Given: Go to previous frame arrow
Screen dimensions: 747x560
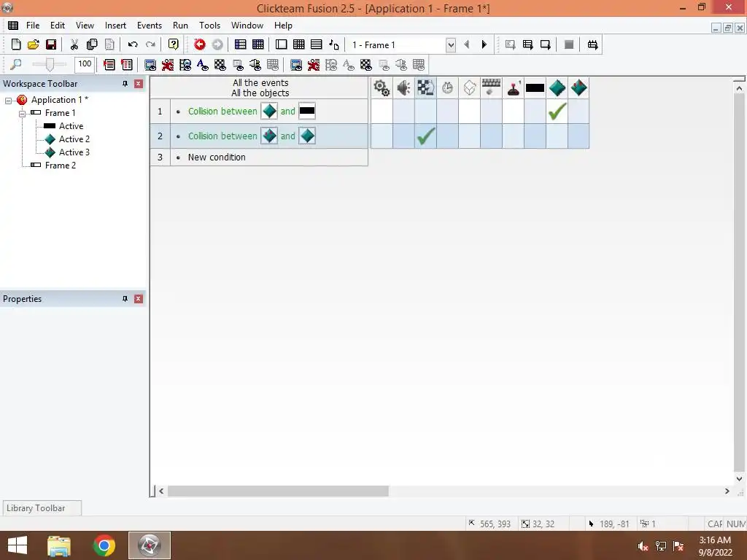Looking at the screenshot, I should [466, 44].
